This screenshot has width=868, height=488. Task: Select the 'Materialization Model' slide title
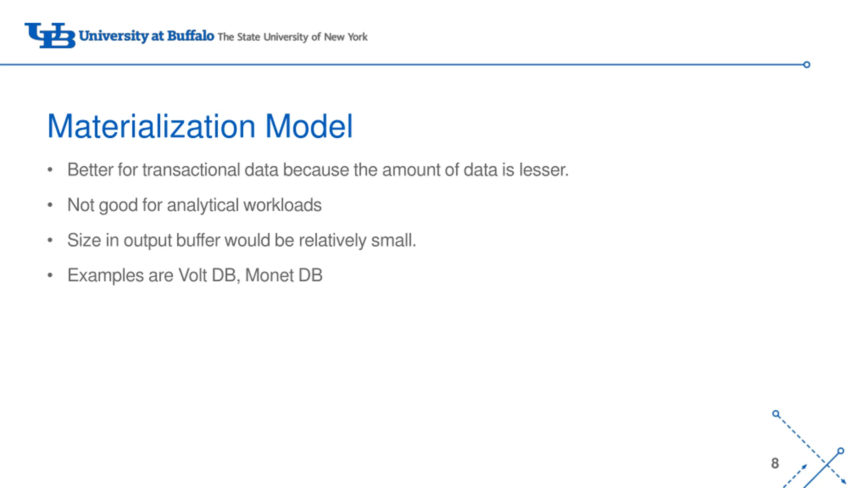coord(200,126)
